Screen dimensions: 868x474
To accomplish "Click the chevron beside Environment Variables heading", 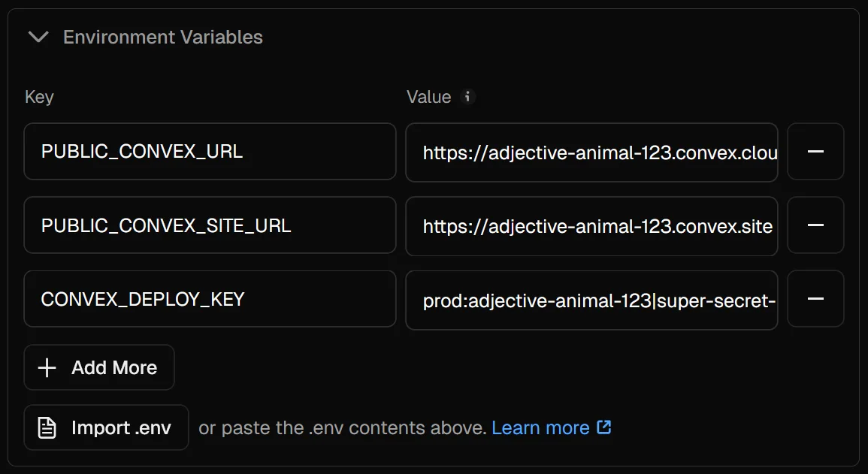I will [38, 37].
